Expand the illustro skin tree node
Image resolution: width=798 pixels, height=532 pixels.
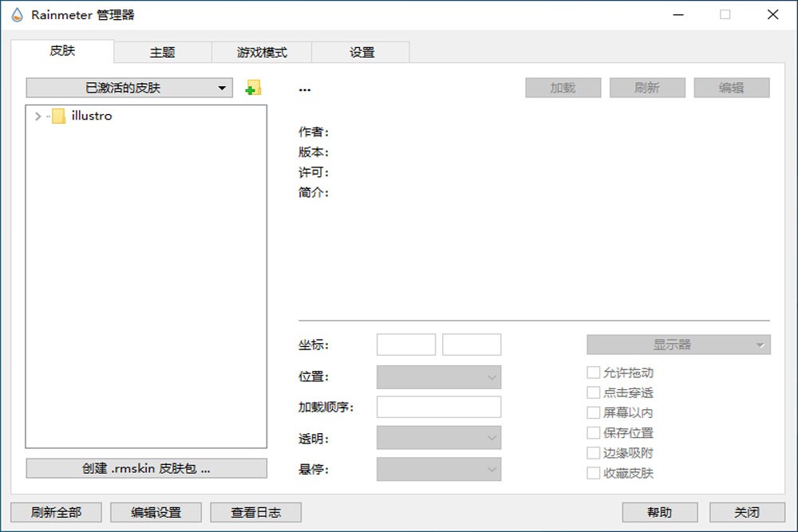point(37,116)
